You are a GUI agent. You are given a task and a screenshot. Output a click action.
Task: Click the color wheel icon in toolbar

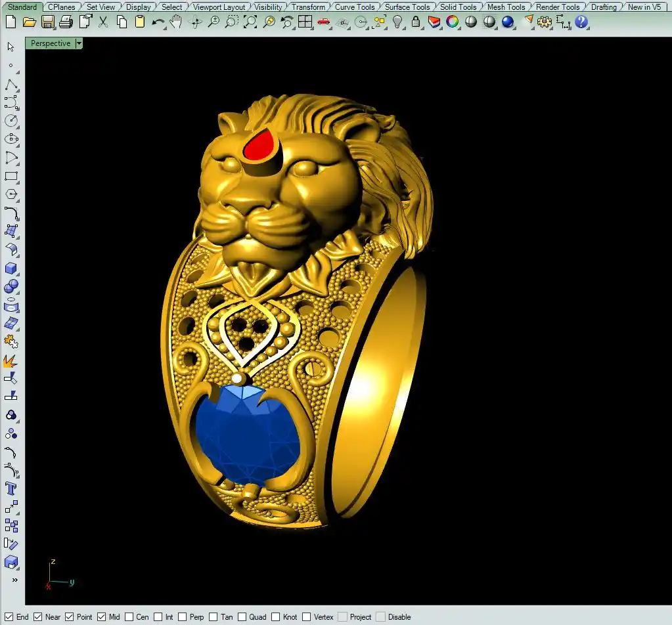coord(453,22)
